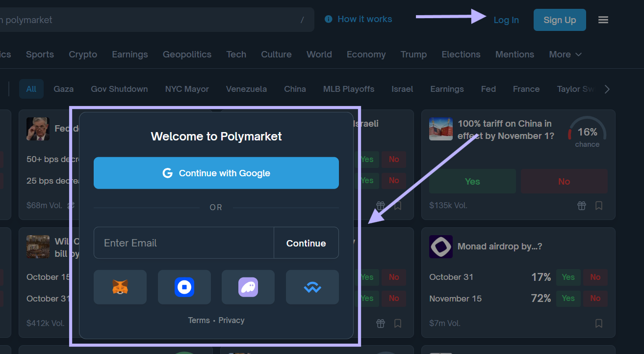Click the info icon beside How it works

pyautogui.click(x=328, y=19)
